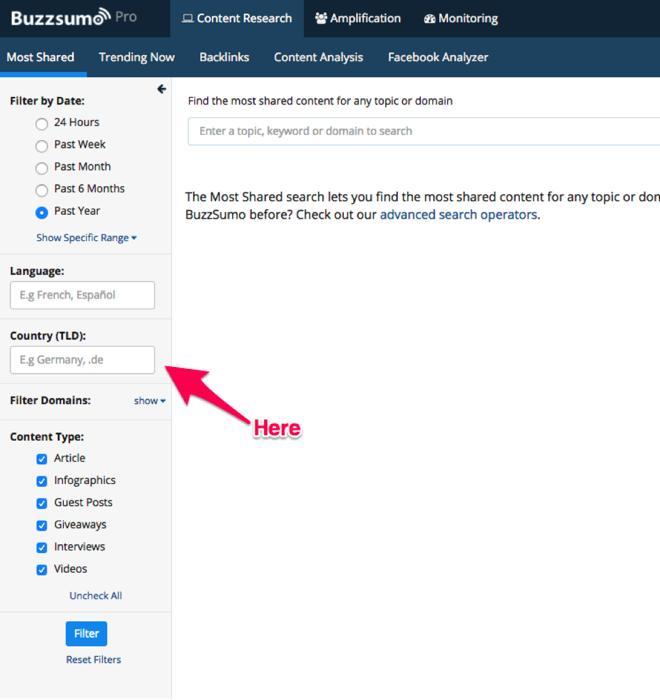
Task: Open the Monitoring tab
Action: point(461,18)
